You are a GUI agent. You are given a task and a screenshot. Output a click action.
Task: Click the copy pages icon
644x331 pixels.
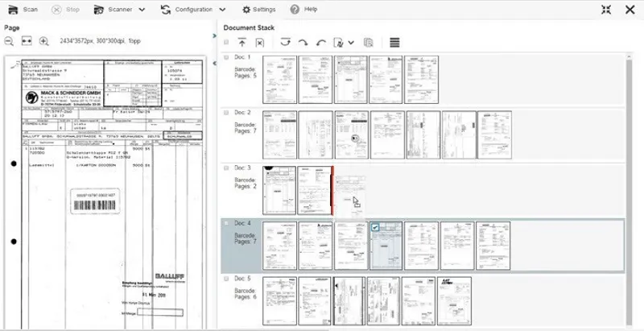point(369,43)
